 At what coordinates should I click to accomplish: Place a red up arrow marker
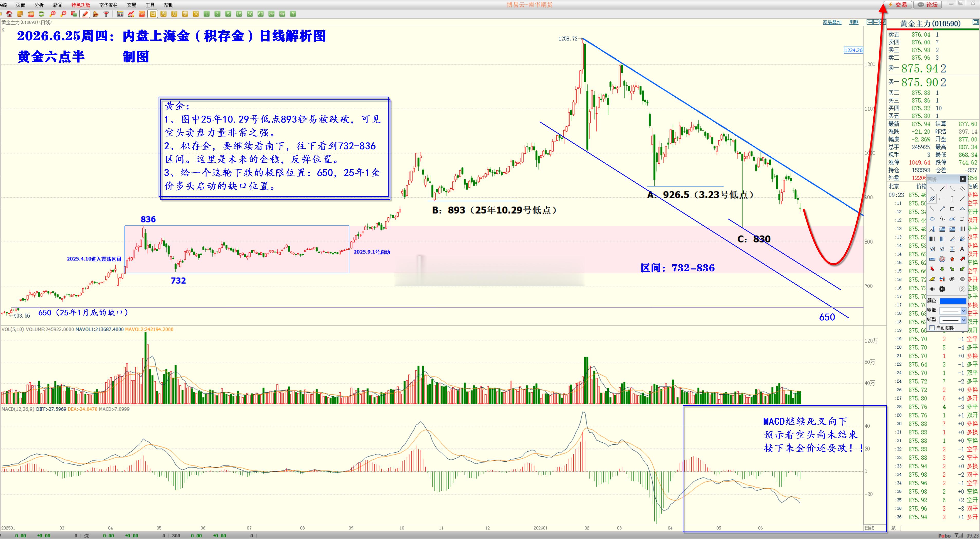coord(952,259)
